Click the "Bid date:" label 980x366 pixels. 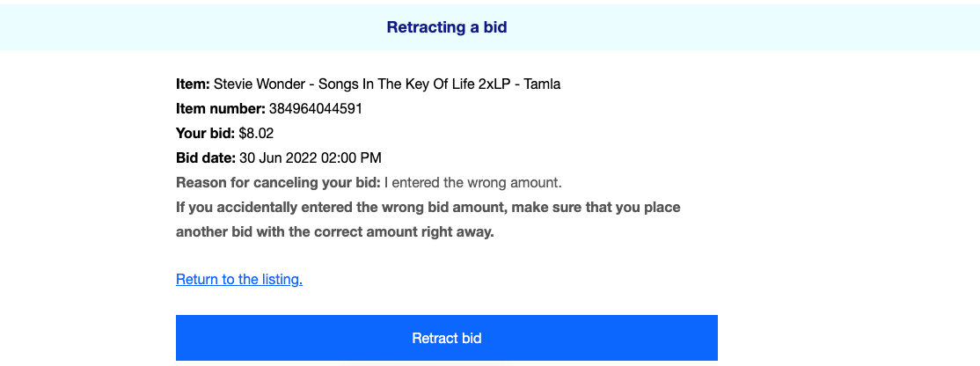(x=206, y=158)
